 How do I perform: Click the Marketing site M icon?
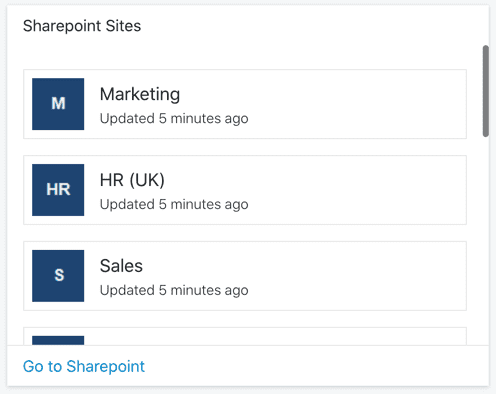coord(58,104)
